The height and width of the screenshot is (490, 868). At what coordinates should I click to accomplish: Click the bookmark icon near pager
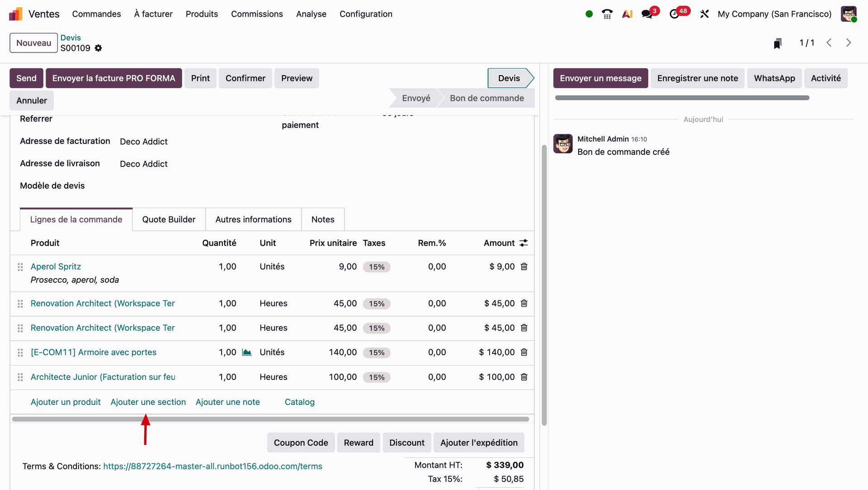click(778, 43)
